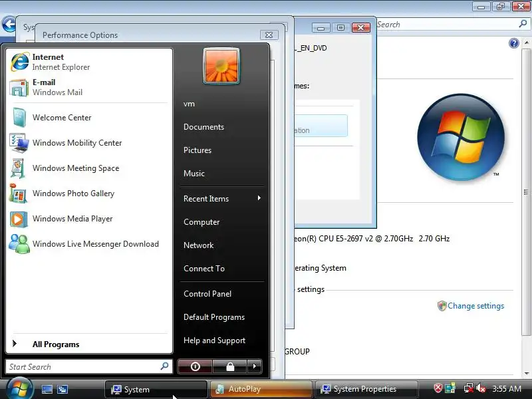
Task: Open help question mark in System window
Action: 513,43
